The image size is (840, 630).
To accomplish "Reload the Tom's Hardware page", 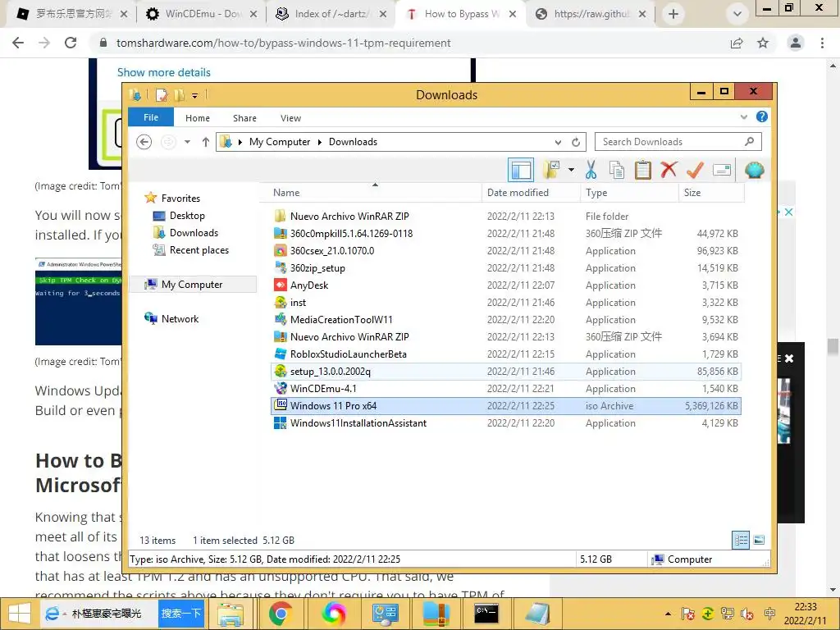I will (x=71, y=43).
